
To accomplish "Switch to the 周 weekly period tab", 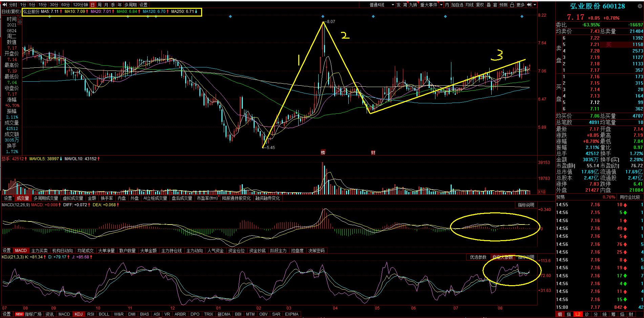I will [100, 5].
